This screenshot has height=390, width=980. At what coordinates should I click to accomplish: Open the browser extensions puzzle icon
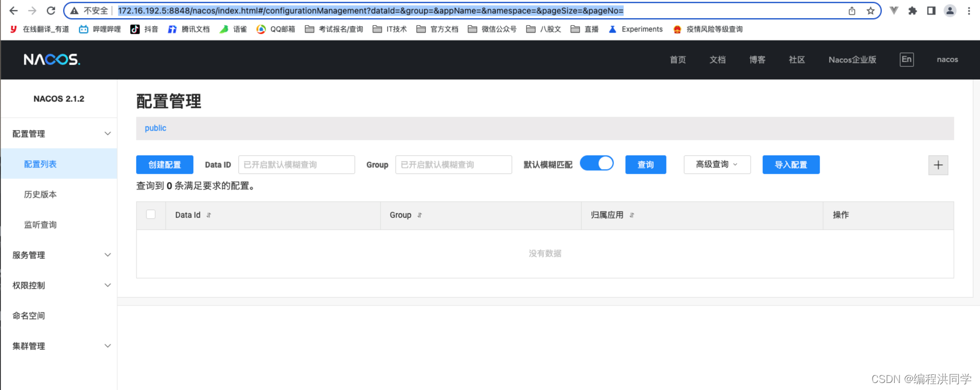click(912, 11)
